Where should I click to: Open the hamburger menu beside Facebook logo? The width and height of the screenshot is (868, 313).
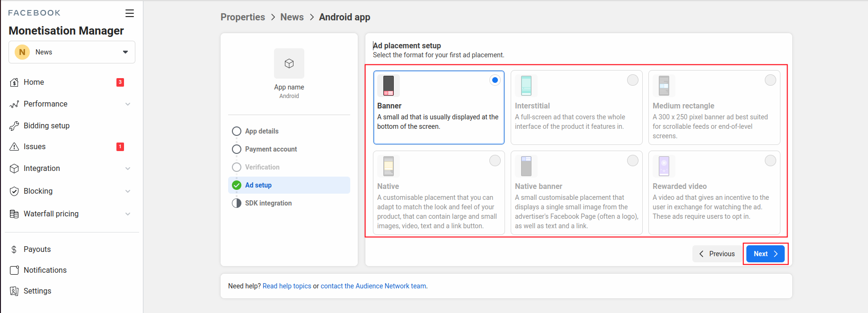[129, 13]
